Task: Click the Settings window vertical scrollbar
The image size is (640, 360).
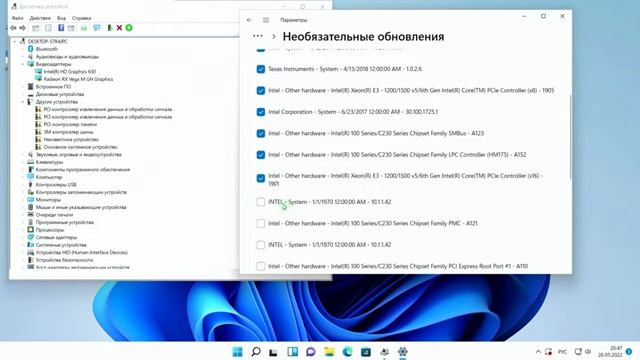Action: 570,137
